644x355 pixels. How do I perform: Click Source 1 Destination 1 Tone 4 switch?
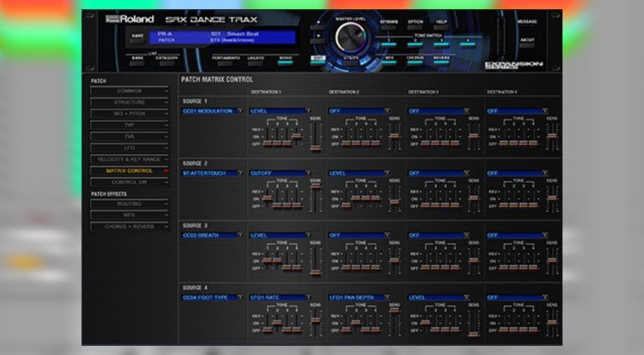[297, 136]
